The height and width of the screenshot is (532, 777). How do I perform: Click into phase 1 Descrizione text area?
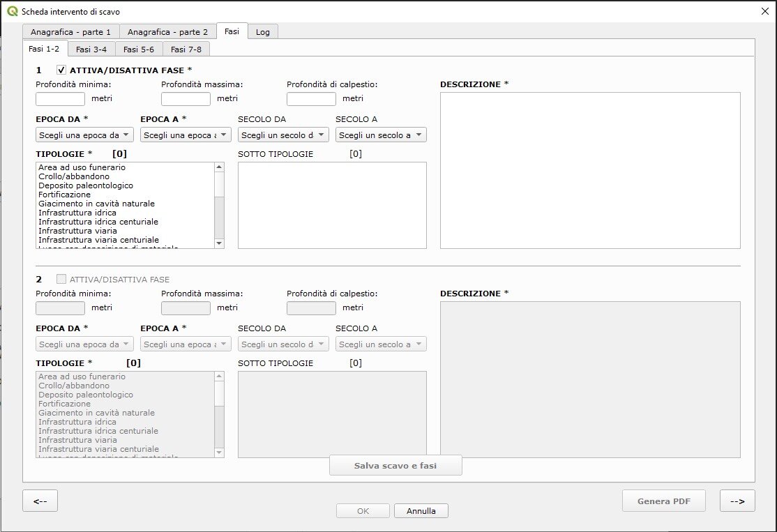pos(590,170)
